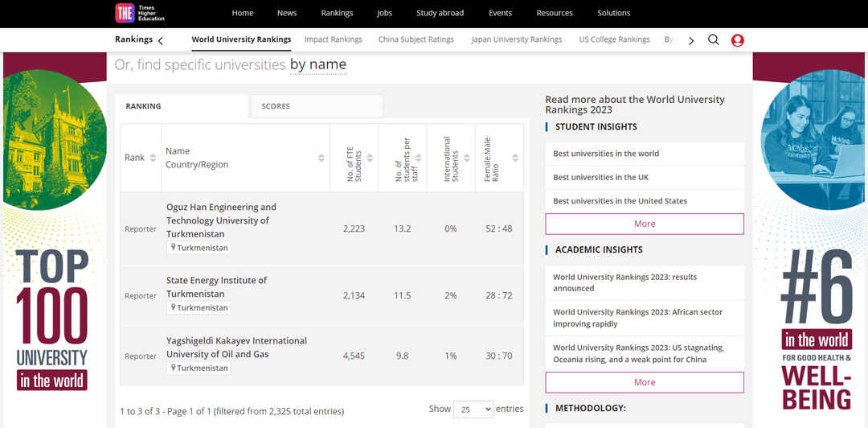Open Oguz Han Engineering and Technology University
868x428 pixels.
pos(222,220)
